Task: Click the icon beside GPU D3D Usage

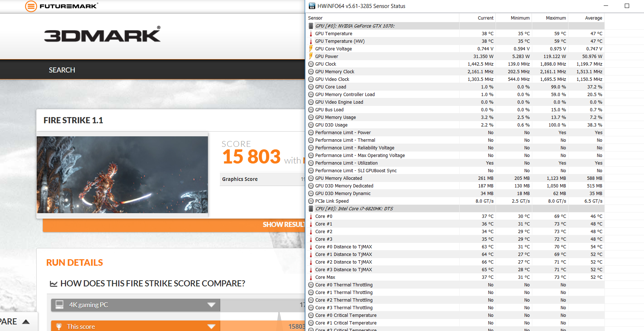Action: (x=311, y=125)
